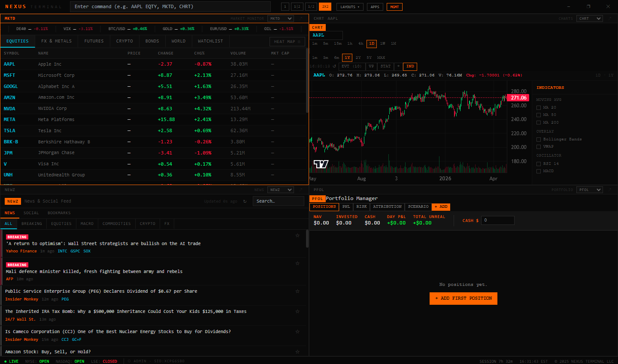
Task: Switch to the 1/2 stacked layout
Action: (x=311, y=7)
